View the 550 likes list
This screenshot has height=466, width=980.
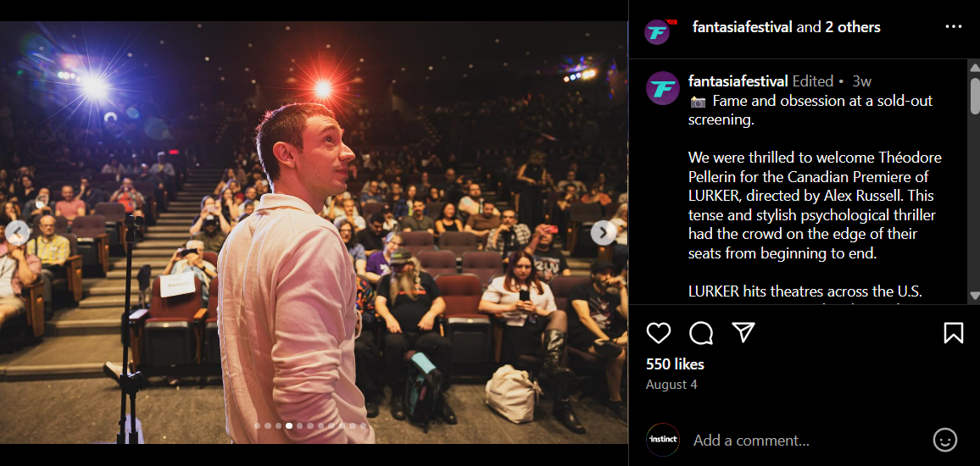click(x=675, y=364)
